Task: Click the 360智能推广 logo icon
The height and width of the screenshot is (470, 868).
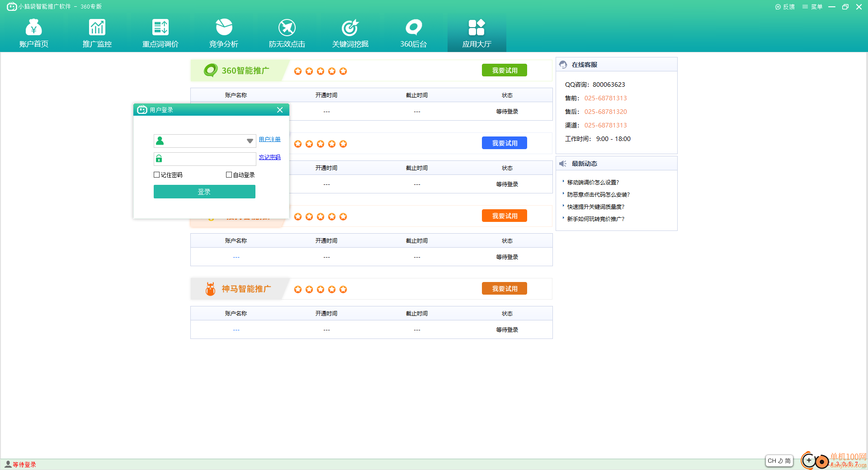Action: pyautogui.click(x=211, y=70)
